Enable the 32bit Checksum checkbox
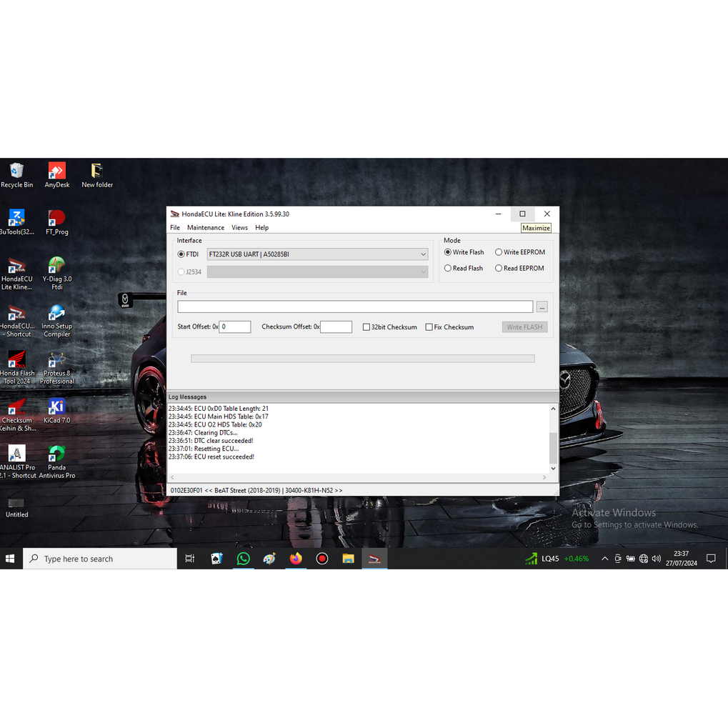728x728 pixels. 367,327
